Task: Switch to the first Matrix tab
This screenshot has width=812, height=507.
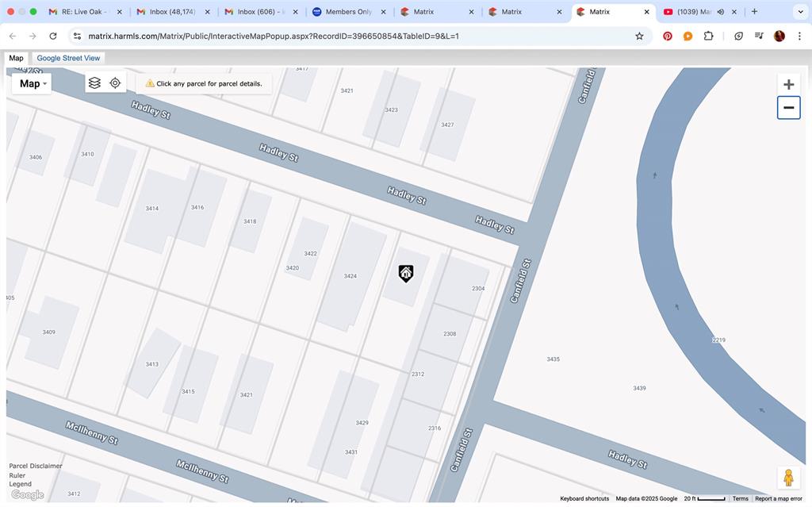Action: (x=438, y=11)
